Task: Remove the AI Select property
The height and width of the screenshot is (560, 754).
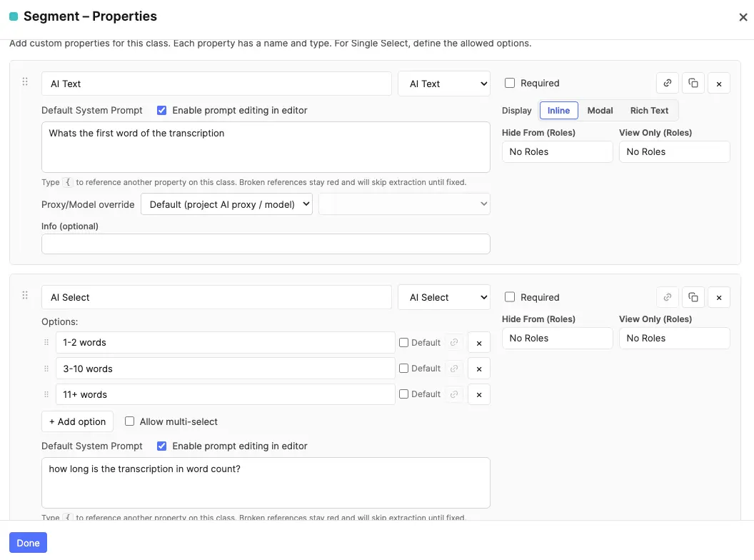Action: coord(719,298)
